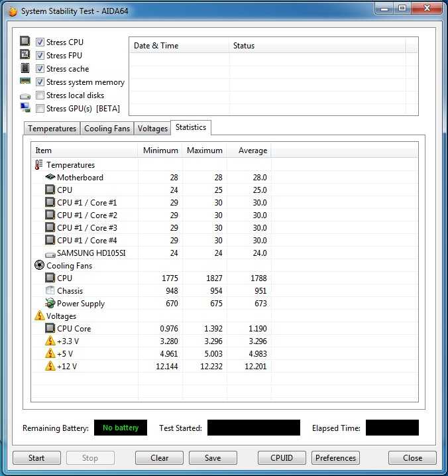Toggle the Stress system memory checkbox
The width and height of the screenshot is (448, 476).
click(40, 82)
